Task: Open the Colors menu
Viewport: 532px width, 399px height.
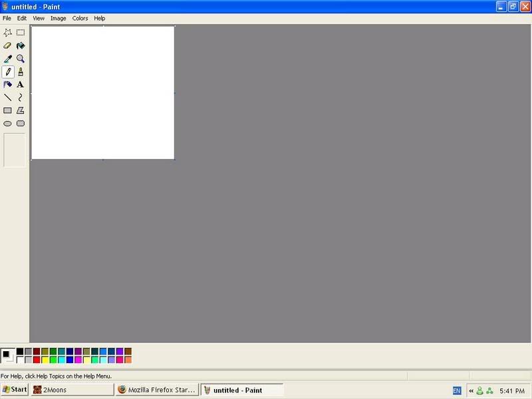Action: tap(80, 18)
